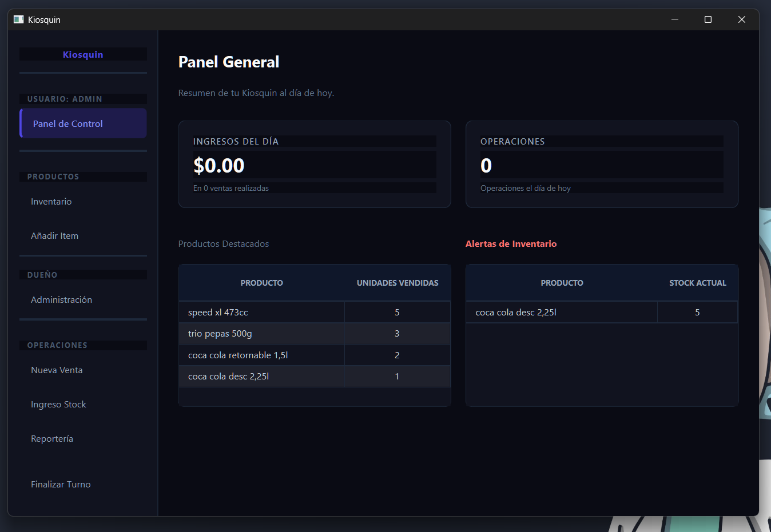
Task: Click the Ingresos del Día card
Action: point(315,164)
